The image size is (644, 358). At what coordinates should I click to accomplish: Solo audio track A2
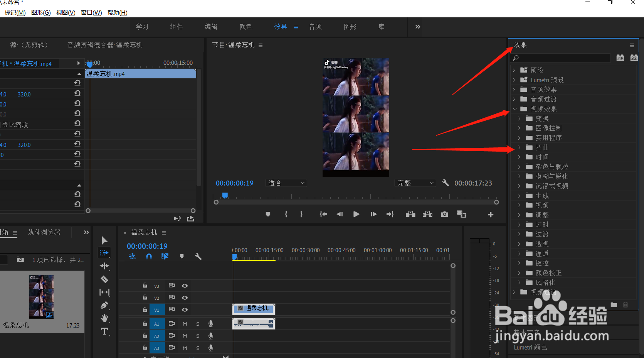198,336
